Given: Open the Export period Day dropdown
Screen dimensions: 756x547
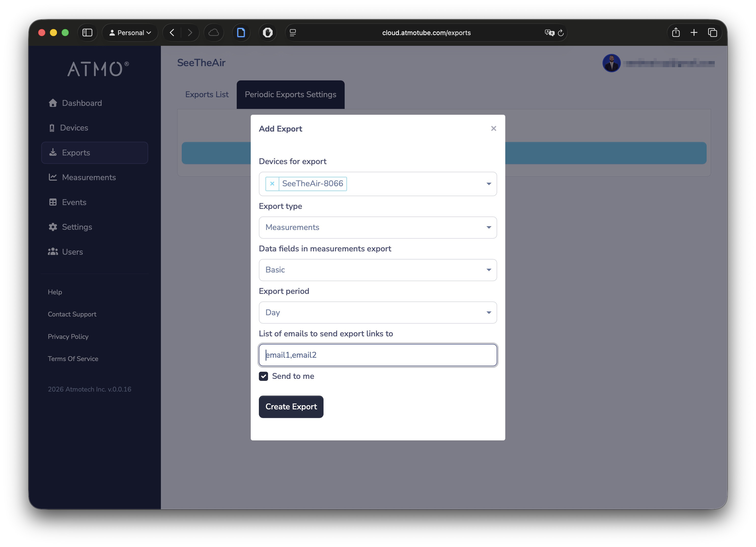Looking at the screenshot, I should coord(377,312).
